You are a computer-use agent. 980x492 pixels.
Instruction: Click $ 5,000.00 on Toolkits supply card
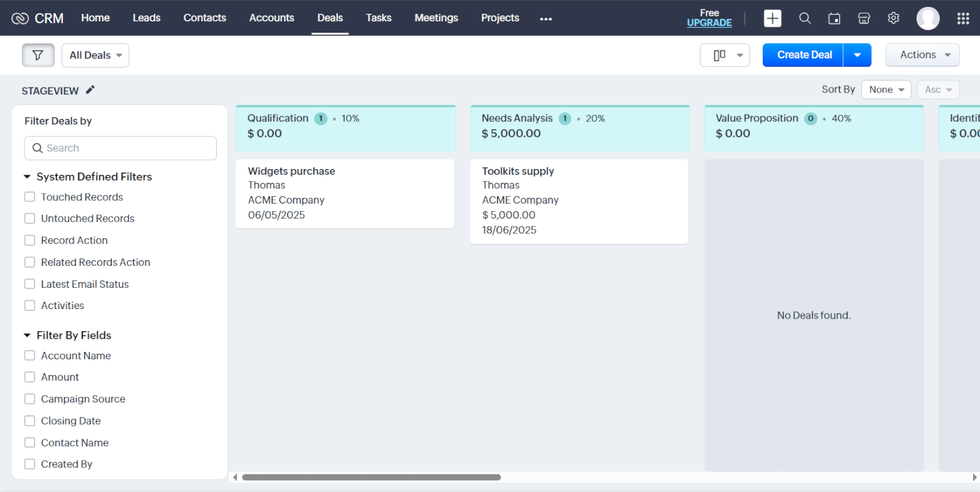(x=508, y=215)
